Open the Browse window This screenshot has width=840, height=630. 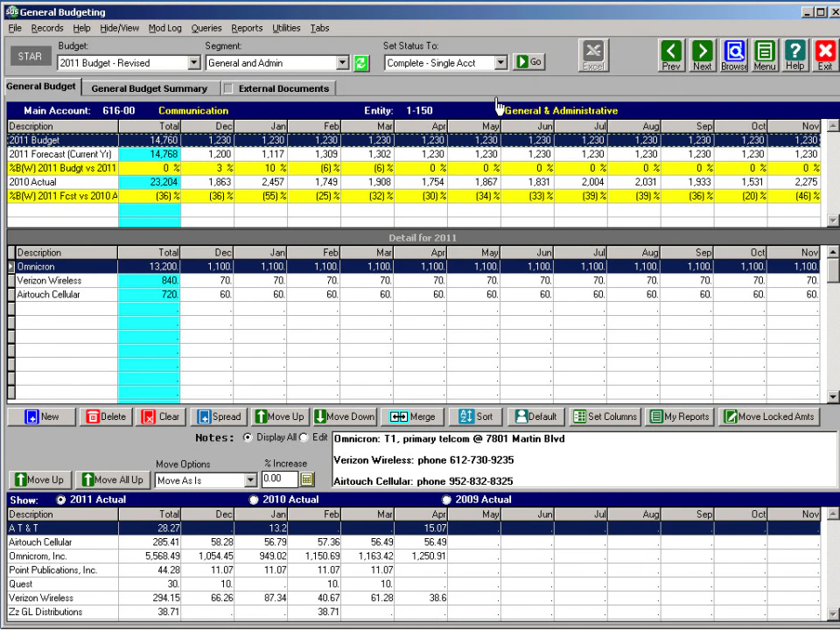[x=733, y=54]
